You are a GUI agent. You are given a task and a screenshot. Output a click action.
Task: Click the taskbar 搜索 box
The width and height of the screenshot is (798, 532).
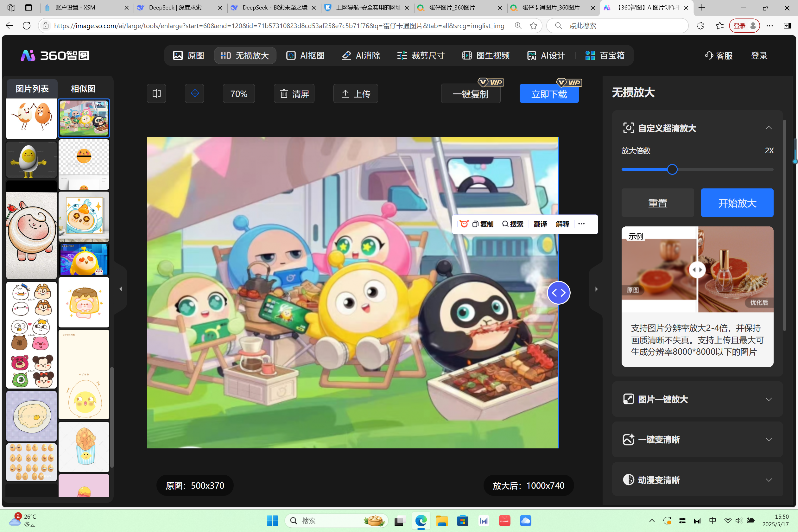(337, 521)
